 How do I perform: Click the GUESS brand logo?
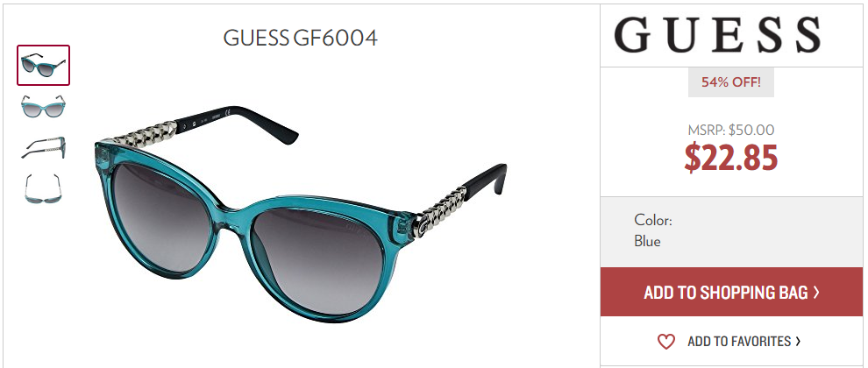[717, 35]
